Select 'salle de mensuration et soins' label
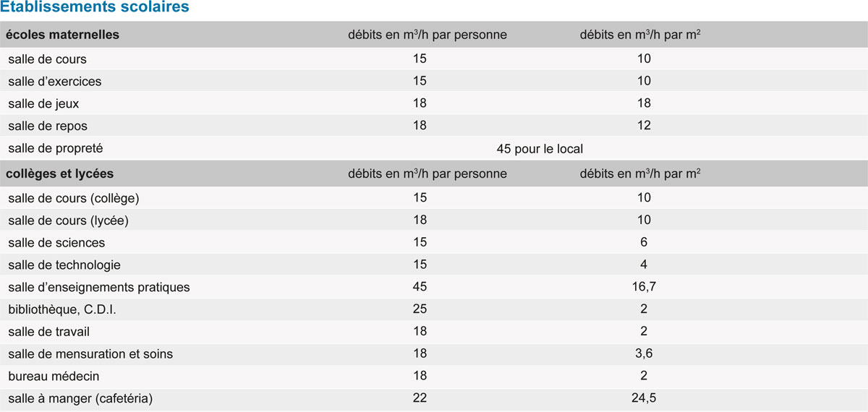868x412 pixels. point(90,354)
